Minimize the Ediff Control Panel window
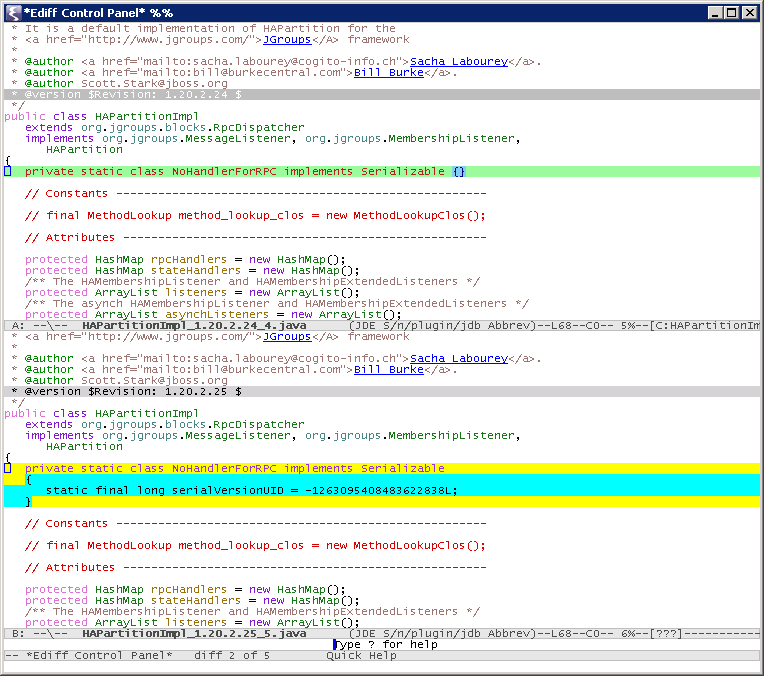Image resolution: width=764 pixels, height=676 pixels. (x=715, y=12)
